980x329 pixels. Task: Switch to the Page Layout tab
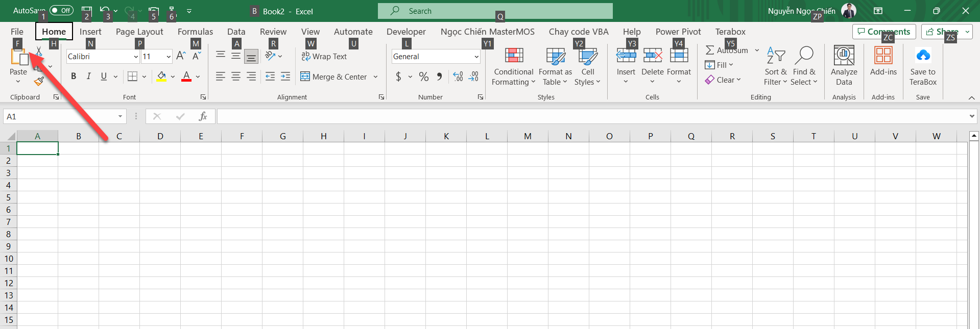coord(139,32)
